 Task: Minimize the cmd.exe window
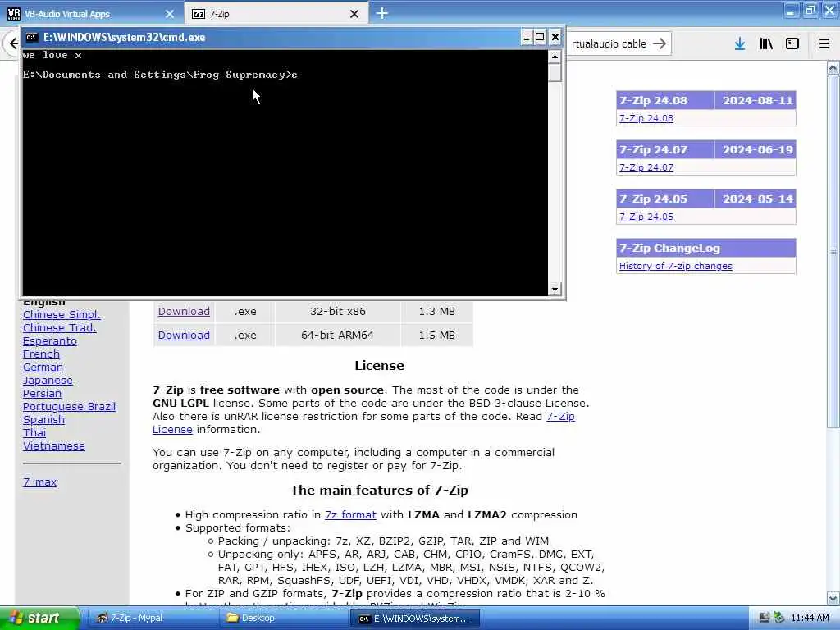coord(526,37)
